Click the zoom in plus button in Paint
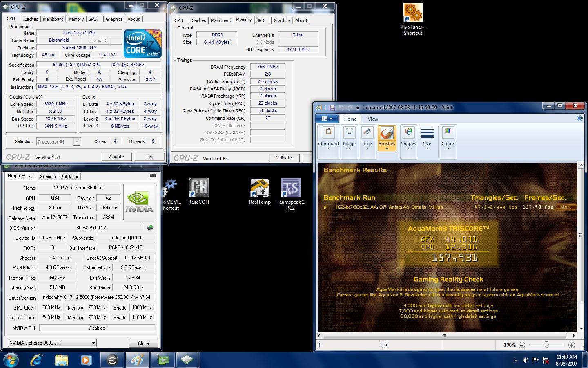Screen dimensions: 588x368 pos(571,345)
